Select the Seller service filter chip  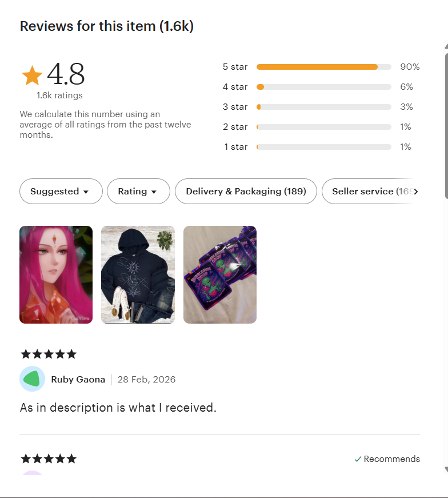369,191
